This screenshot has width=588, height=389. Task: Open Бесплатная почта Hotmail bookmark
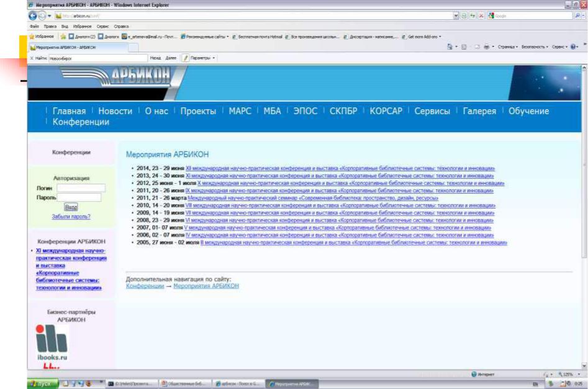click(x=257, y=37)
